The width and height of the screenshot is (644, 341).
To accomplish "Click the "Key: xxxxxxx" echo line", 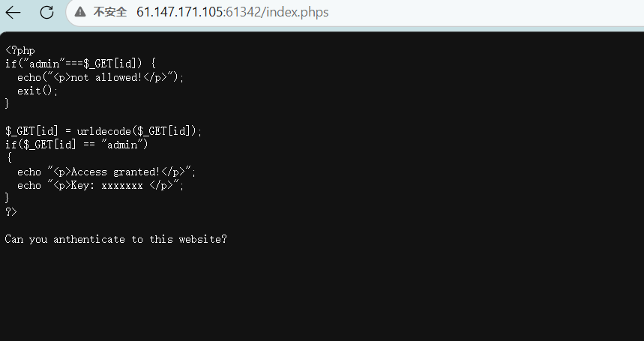I will [100, 185].
